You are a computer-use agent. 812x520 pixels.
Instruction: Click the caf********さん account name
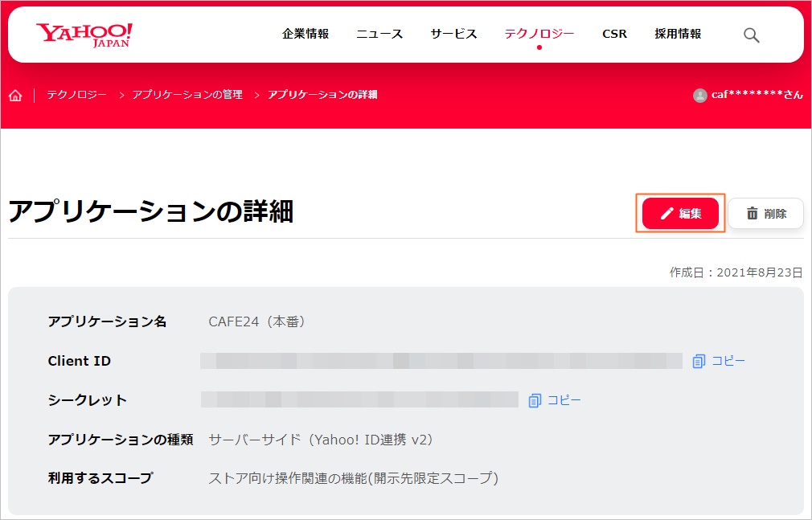757,95
